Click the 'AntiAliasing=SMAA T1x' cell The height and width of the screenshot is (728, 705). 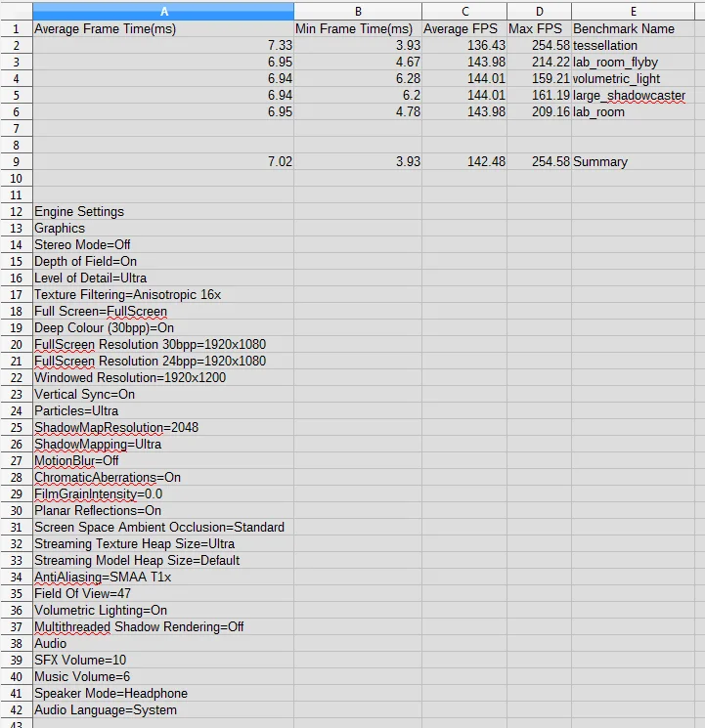coord(163,578)
